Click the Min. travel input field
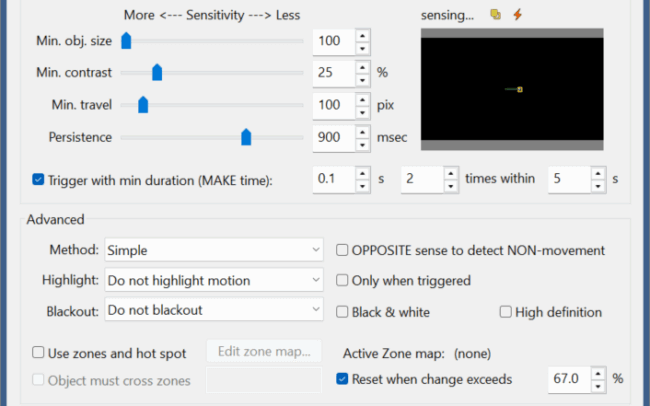The height and width of the screenshot is (406, 650). click(x=332, y=105)
